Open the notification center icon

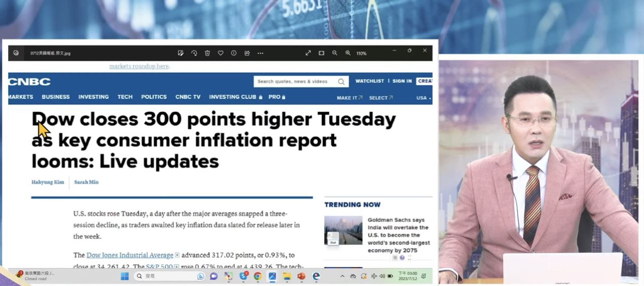[x=424, y=276]
